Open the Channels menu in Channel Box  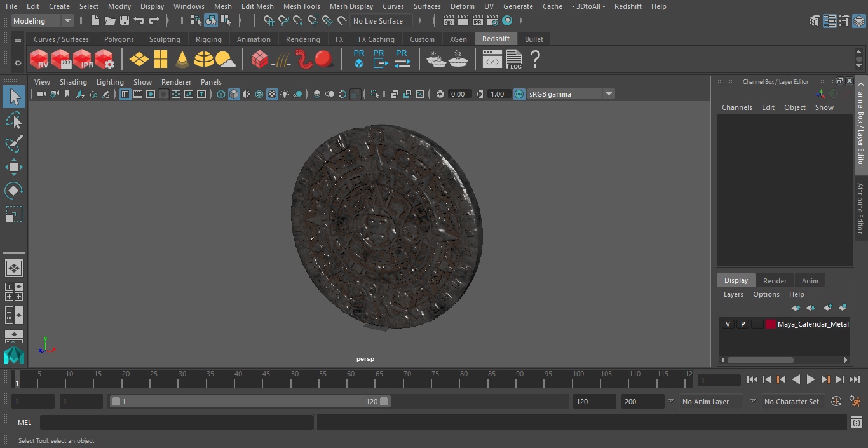pos(736,107)
